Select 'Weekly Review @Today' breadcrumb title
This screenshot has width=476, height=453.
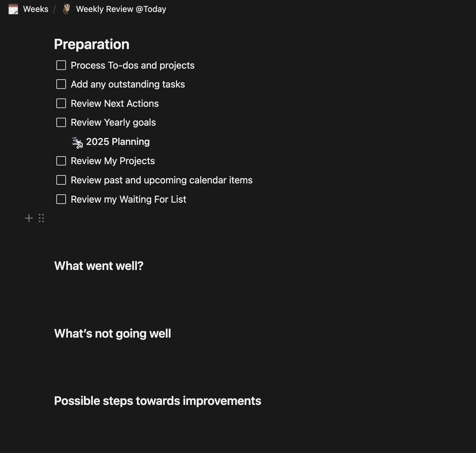click(x=121, y=9)
